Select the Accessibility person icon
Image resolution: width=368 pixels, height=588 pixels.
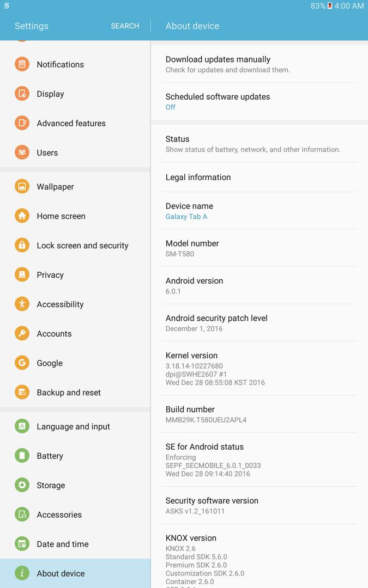[22, 304]
